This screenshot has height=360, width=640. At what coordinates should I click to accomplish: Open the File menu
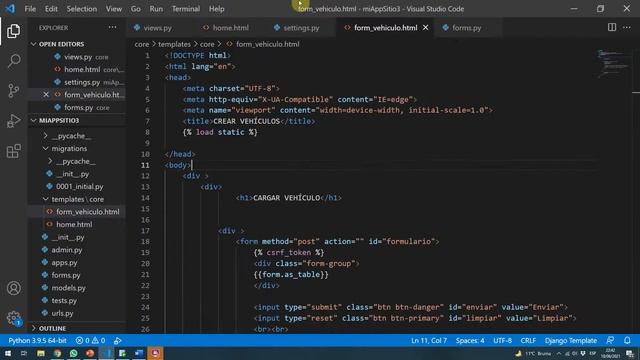click(x=30, y=9)
